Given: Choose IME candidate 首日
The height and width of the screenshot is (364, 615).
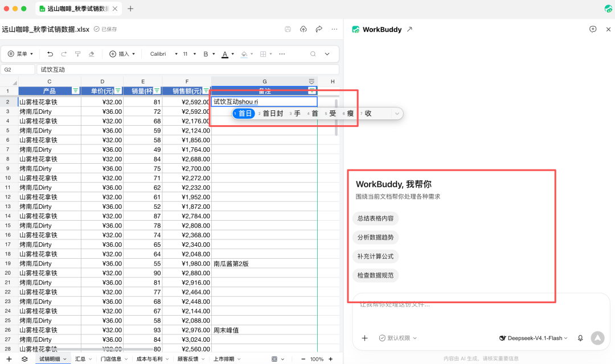Looking at the screenshot, I should (244, 114).
